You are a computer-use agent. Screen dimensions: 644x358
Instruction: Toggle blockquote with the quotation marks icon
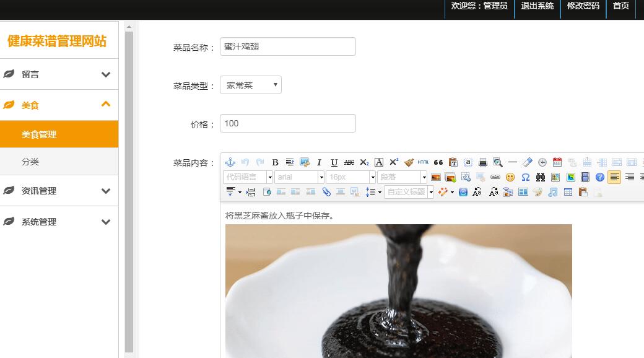438,162
